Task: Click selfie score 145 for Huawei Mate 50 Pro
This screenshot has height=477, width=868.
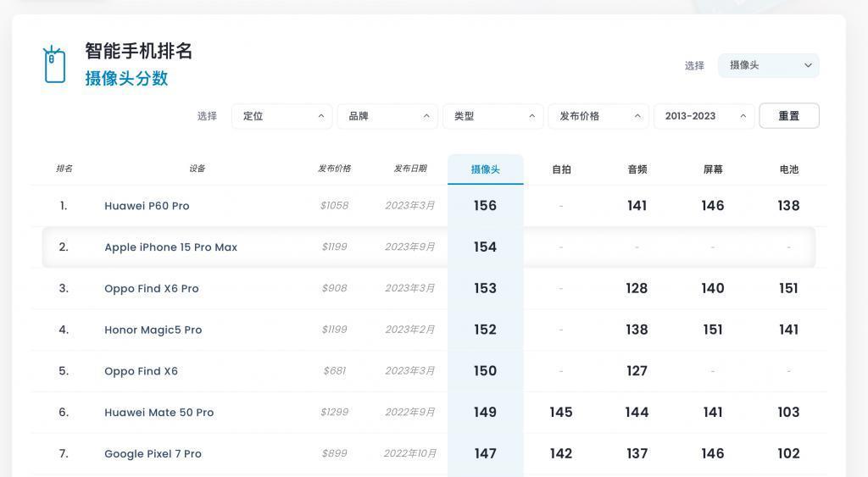Action: (561, 413)
